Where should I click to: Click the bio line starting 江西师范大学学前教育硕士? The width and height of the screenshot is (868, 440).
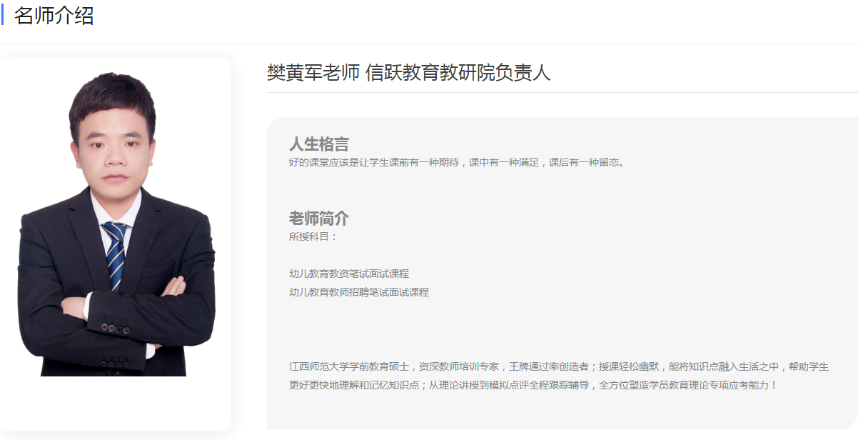(x=559, y=366)
